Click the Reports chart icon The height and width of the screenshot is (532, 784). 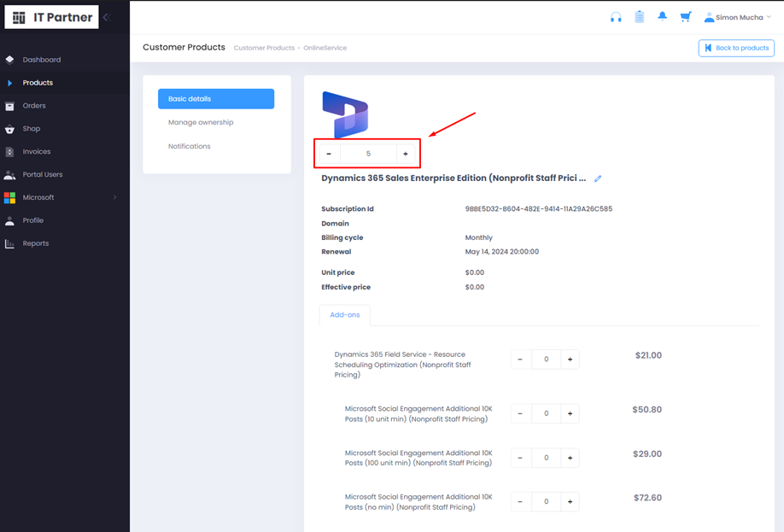[9, 244]
